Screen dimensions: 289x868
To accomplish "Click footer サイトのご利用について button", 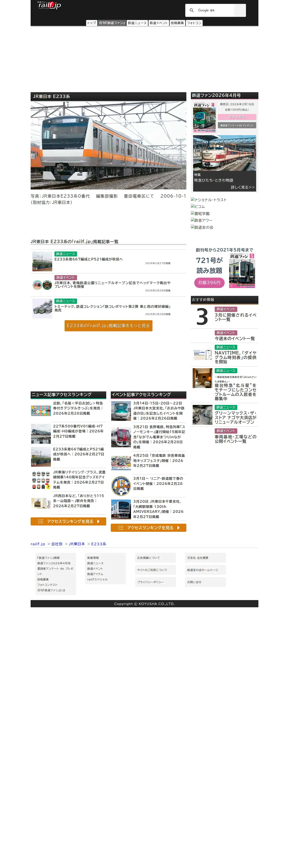I will click(x=156, y=570).
